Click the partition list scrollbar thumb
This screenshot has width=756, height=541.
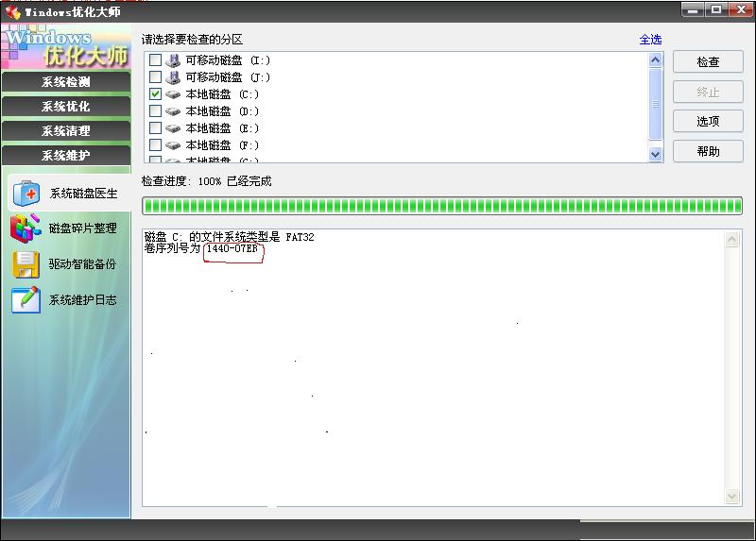(x=655, y=104)
